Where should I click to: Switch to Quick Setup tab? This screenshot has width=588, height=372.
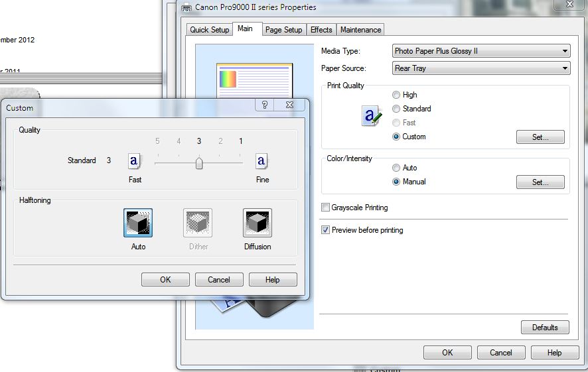click(209, 30)
